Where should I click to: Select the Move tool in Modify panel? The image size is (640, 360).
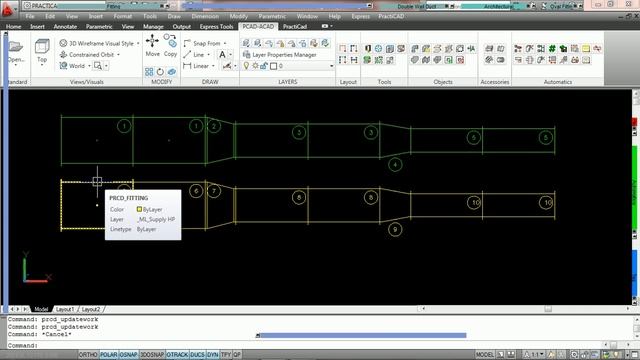[153, 45]
